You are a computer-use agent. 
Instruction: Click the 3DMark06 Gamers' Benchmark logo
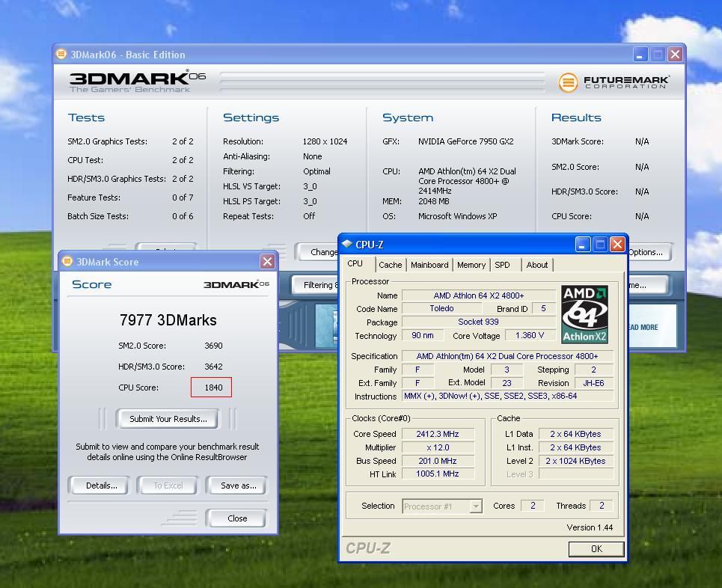tap(137, 82)
